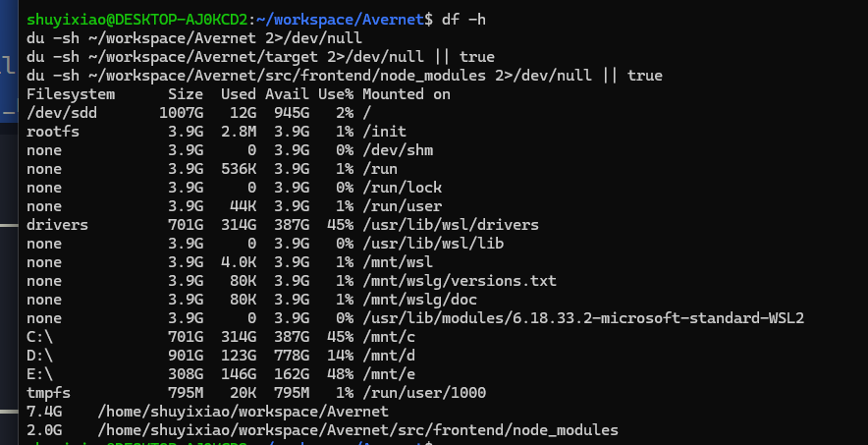Click the typed 'df -h' command
The image size is (868, 445).
pyautogui.click(x=463, y=20)
